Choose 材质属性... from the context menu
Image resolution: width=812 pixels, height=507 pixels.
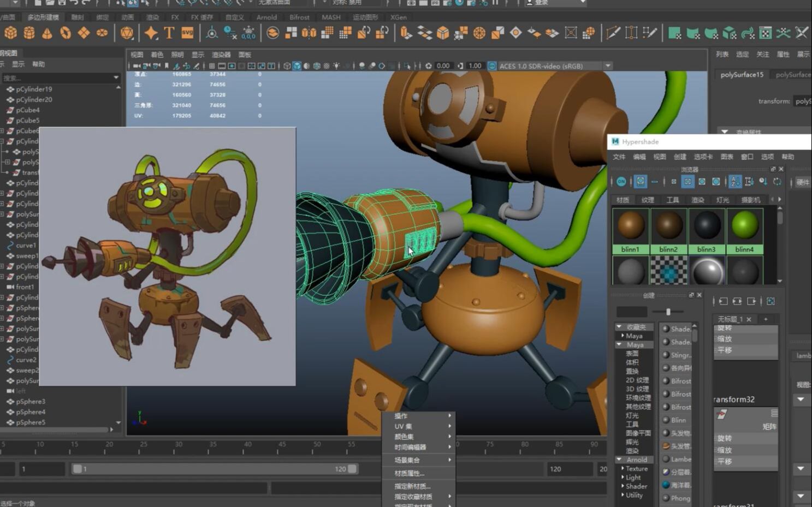[410, 473]
